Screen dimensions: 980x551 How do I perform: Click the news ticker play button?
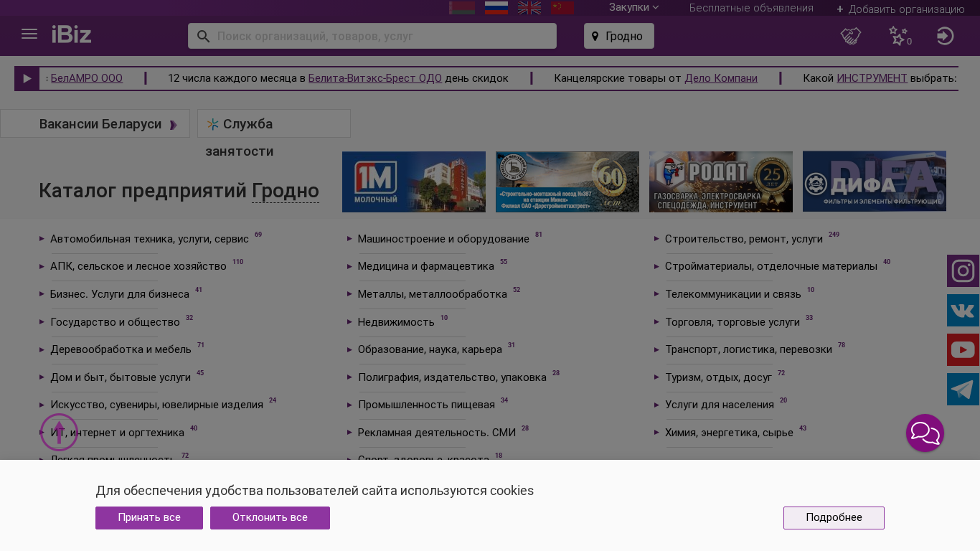point(27,78)
